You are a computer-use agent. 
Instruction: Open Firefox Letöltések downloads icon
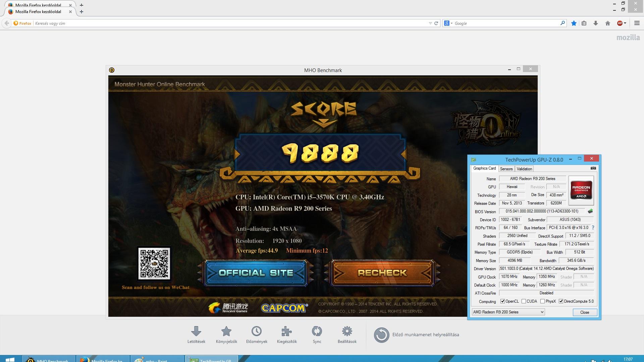[196, 331]
